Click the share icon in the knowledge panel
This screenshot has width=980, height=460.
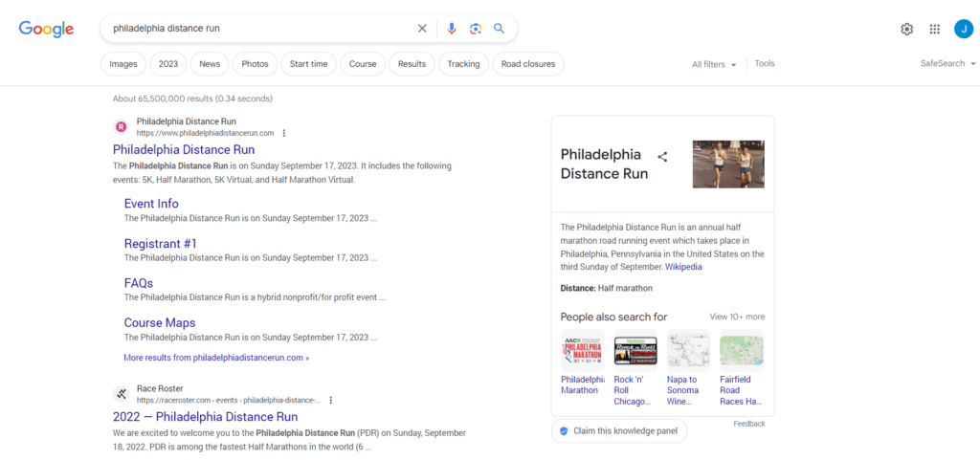(662, 157)
